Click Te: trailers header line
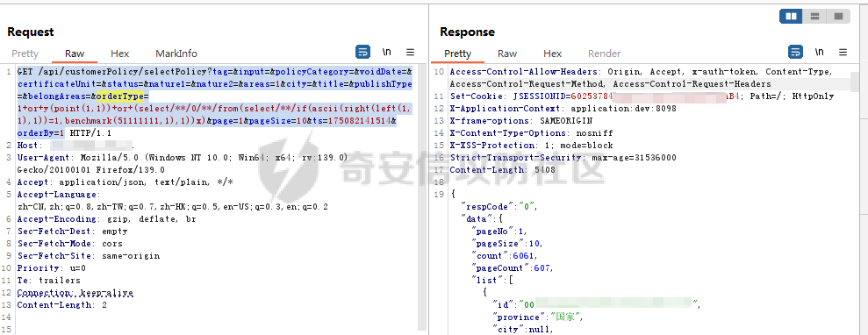 49,281
